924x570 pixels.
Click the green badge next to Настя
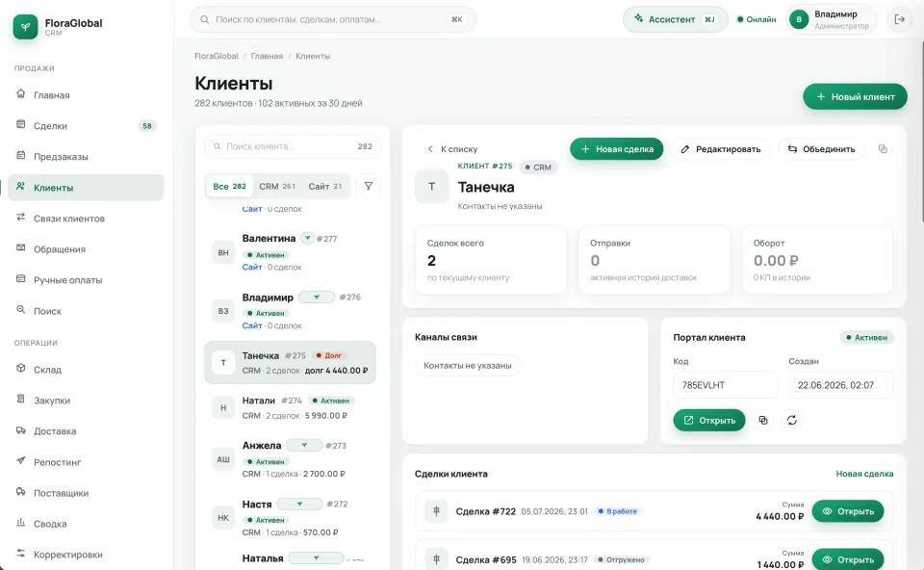point(299,504)
